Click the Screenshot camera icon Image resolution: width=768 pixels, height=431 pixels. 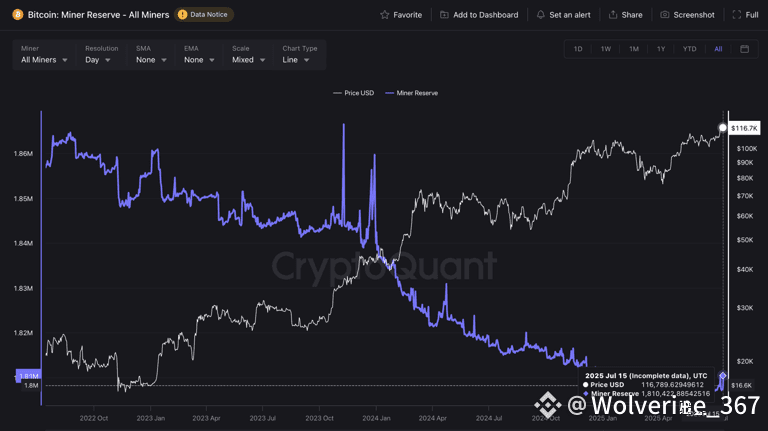[x=665, y=15]
